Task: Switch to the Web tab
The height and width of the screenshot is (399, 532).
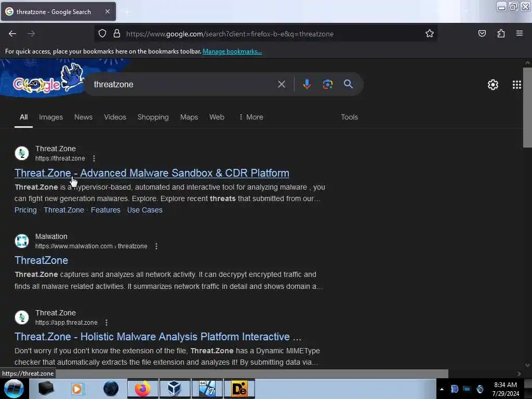Action: coord(217,117)
